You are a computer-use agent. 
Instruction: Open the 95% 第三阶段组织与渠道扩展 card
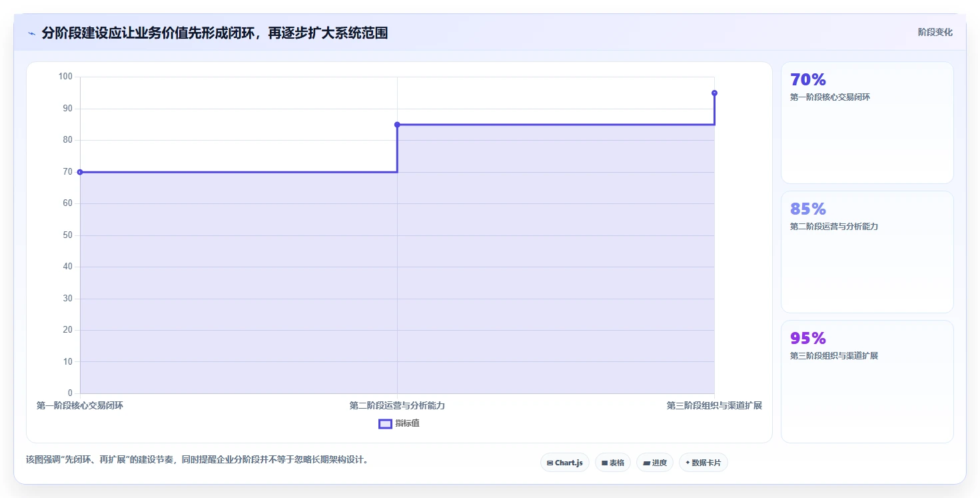[x=867, y=381]
